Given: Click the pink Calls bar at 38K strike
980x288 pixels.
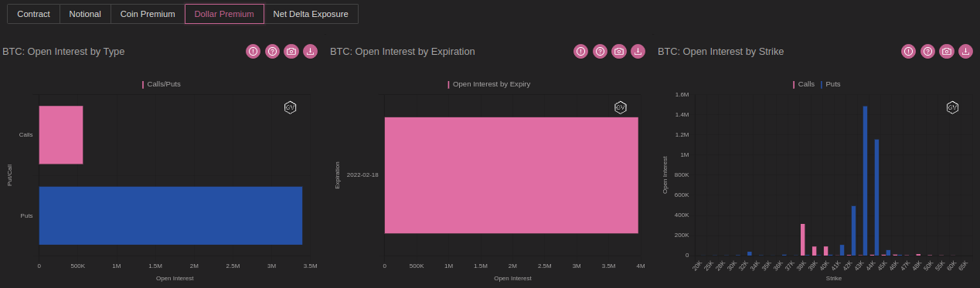Looking at the screenshot, I should (803, 239).
